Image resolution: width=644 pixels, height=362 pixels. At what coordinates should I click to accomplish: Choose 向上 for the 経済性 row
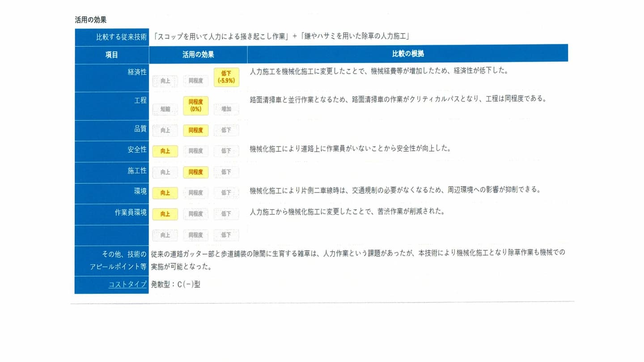[165, 81]
